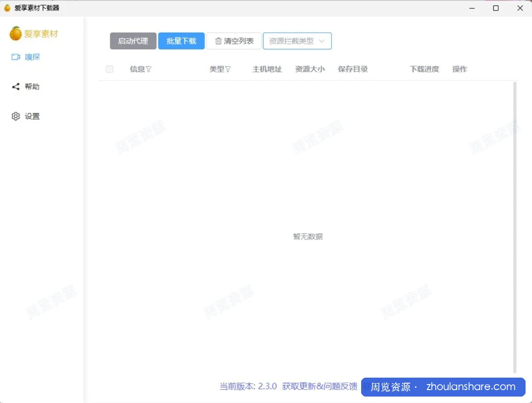Expand the 资源拦截类型 dropdown

[x=297, y=41]
